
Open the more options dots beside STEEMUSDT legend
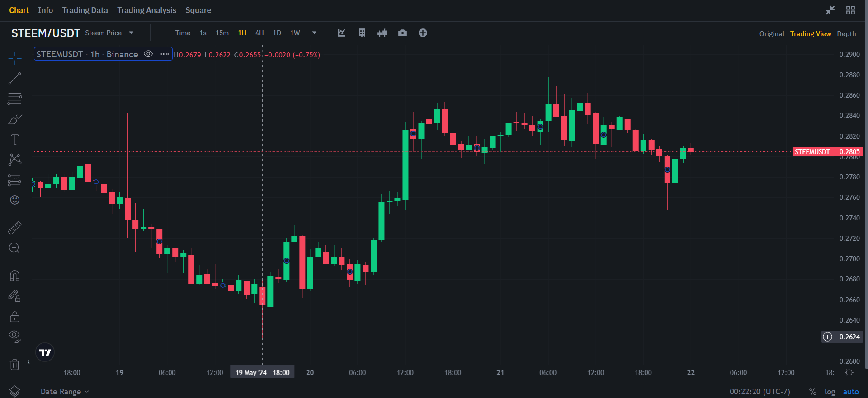coord(164,54)
